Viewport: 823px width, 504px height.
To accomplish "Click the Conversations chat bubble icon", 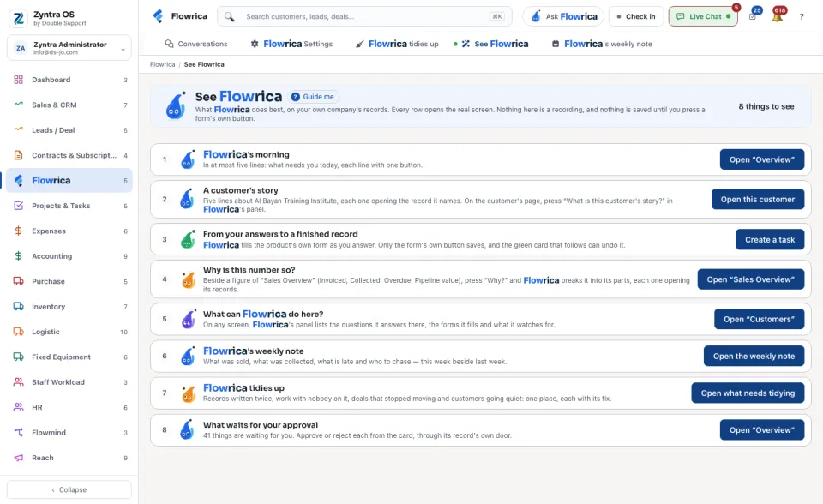I will (169, 44).
